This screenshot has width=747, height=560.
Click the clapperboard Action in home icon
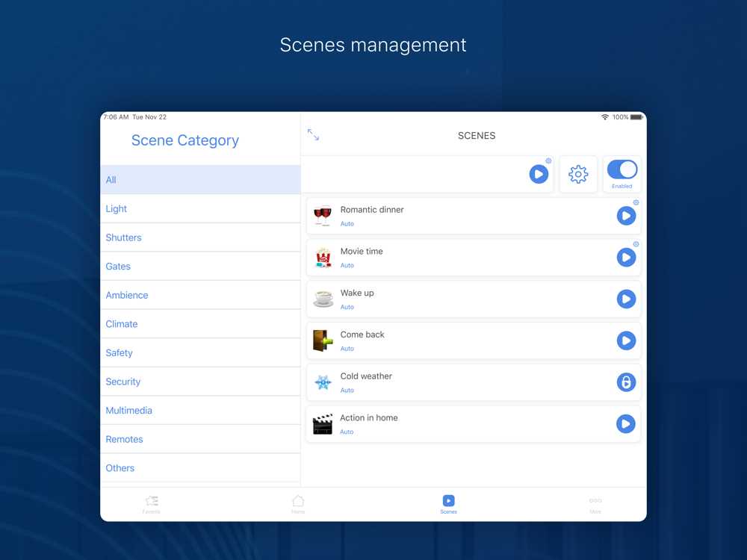(323, 424)
